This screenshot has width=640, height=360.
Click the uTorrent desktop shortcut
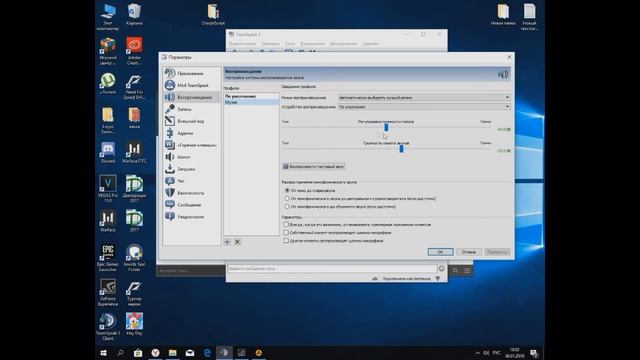(108, 84)
